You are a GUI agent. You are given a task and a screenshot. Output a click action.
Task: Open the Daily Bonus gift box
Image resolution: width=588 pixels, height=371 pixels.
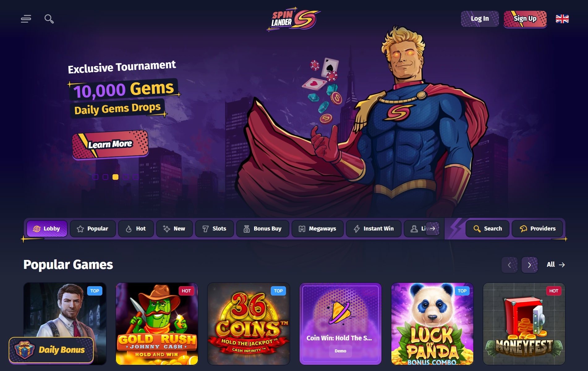pyautogui.click(x=51, y=350)
